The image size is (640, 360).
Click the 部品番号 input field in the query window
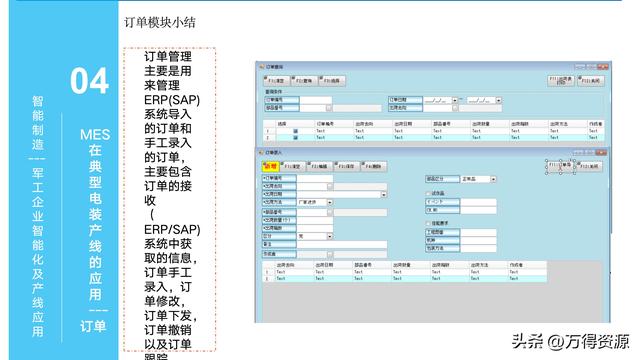click(x=313, y=108)
